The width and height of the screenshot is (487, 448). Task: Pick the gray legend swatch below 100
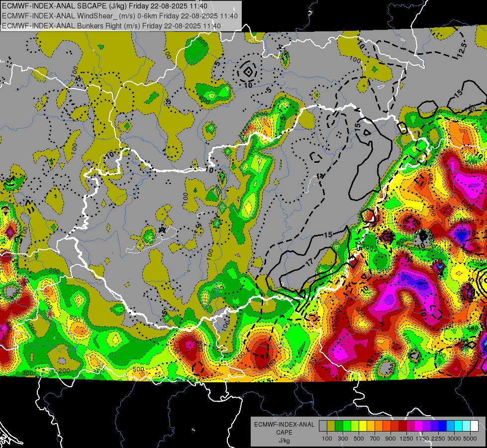pyautogui.click(x=323, y=426)
